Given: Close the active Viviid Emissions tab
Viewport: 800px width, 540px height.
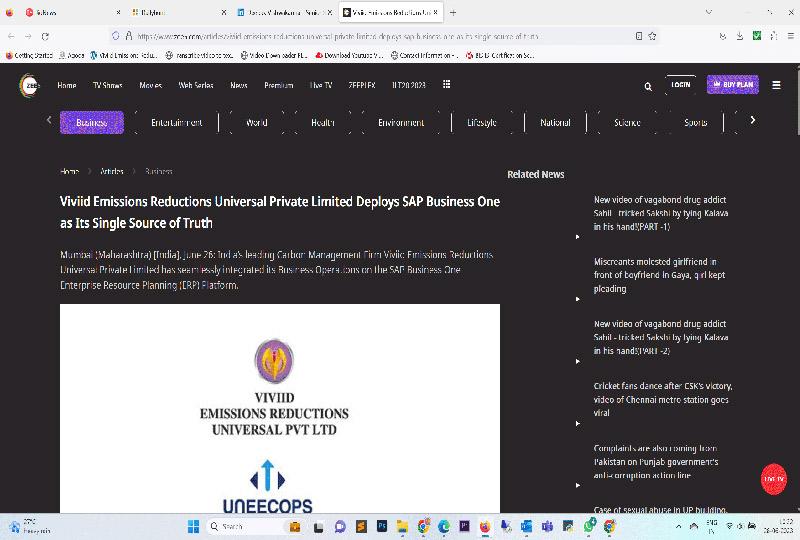Looking at the screenshot, I should click(435, 12).
